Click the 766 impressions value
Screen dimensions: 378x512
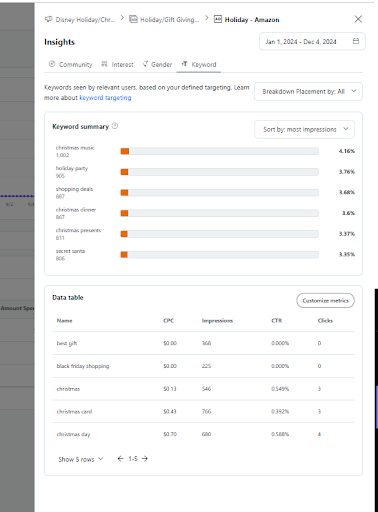click(206, 412)
